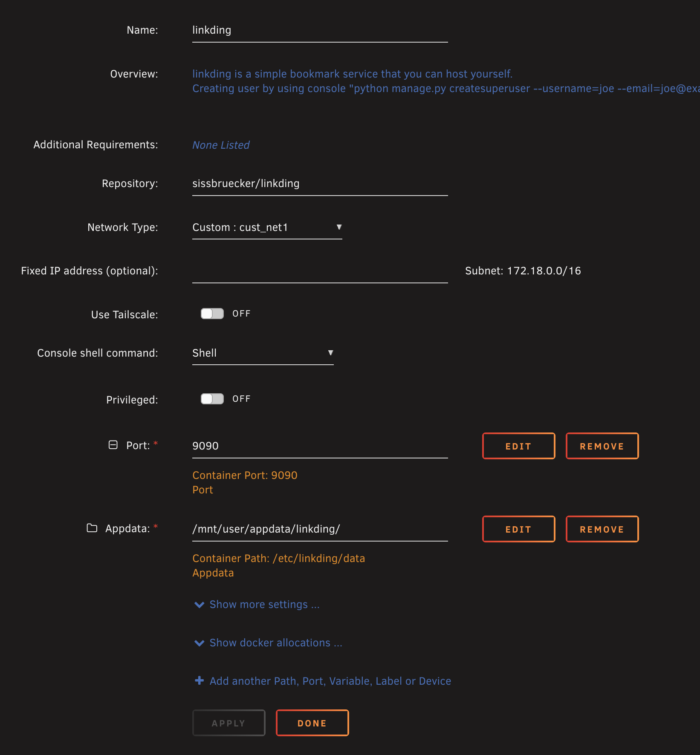Click the folder icon beside Appdata label
700x755 pixels.
(x=92, y=528)
